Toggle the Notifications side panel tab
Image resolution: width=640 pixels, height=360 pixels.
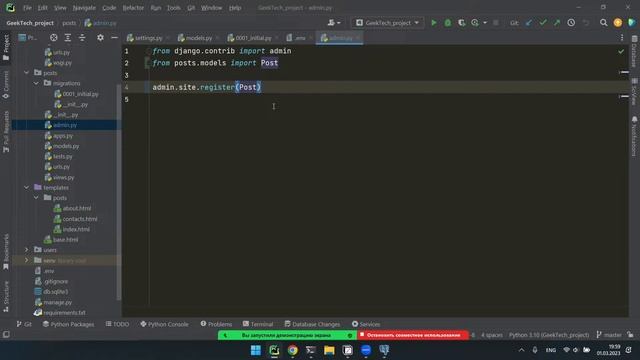point(634,136)
